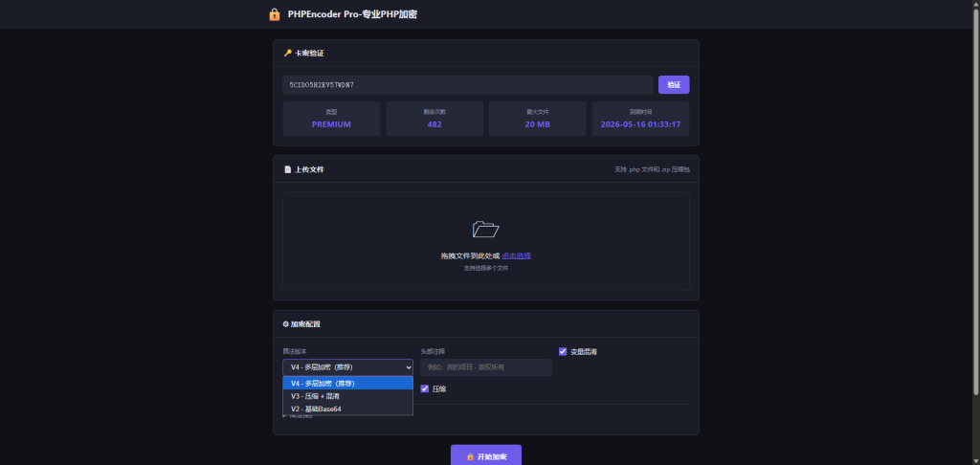Click the 20 MB max file card
Image resolution: width=980 pixels, height=465 pixels.
[537, 120]
